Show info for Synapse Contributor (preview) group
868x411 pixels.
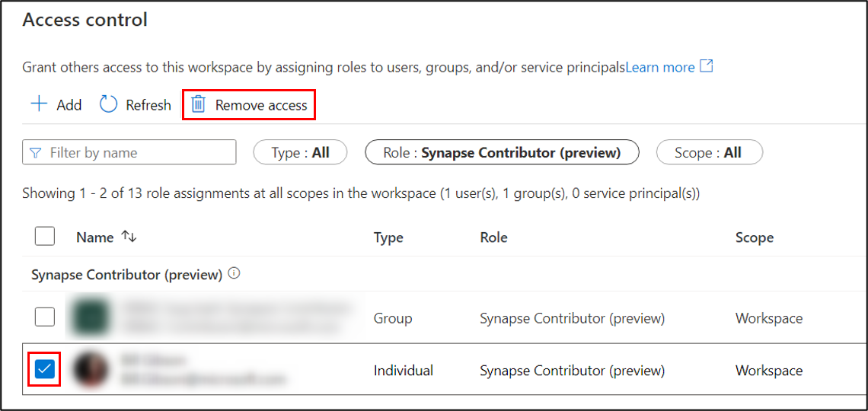click(235, 274)
